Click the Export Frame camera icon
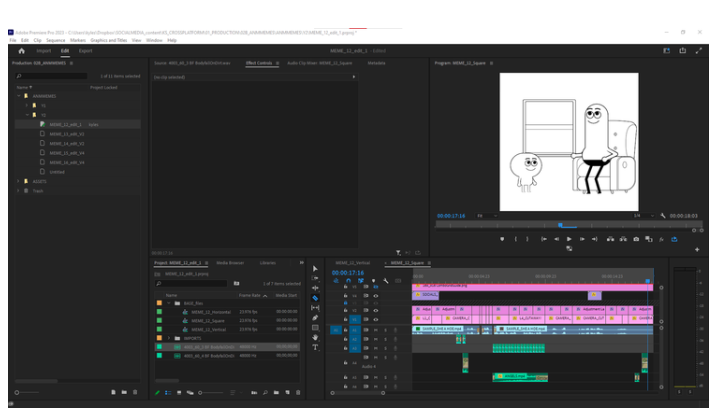Viewport: 715px width, 413px height. (636, 239)
